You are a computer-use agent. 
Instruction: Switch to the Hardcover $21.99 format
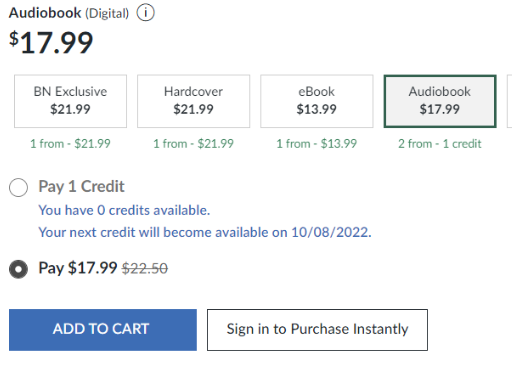tap(193, 101)
